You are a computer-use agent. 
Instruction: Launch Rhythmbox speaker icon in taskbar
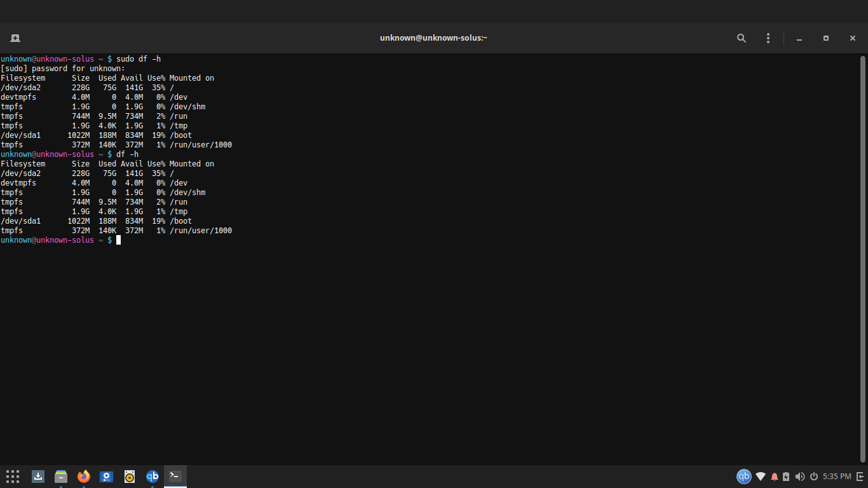(130, 476)
